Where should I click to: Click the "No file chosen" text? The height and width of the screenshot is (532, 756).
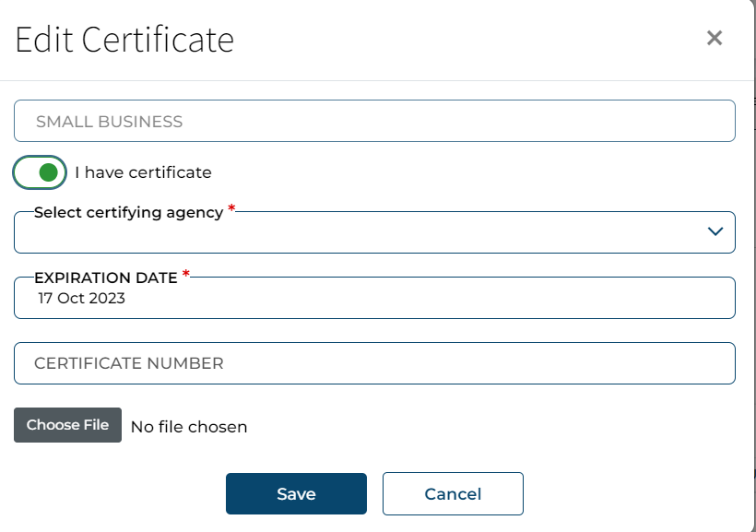click(x=189, y=427)
